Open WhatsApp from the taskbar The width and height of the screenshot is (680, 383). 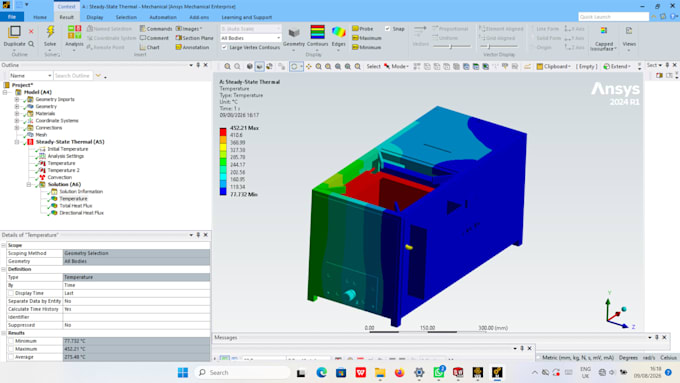tap(438, 373)
